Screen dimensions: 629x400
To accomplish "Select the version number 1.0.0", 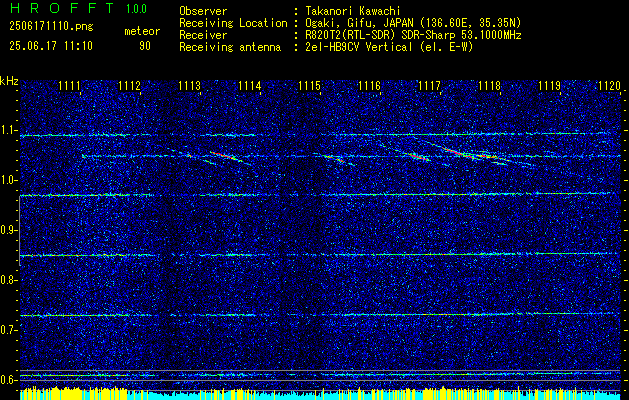I will pos(136,8).
